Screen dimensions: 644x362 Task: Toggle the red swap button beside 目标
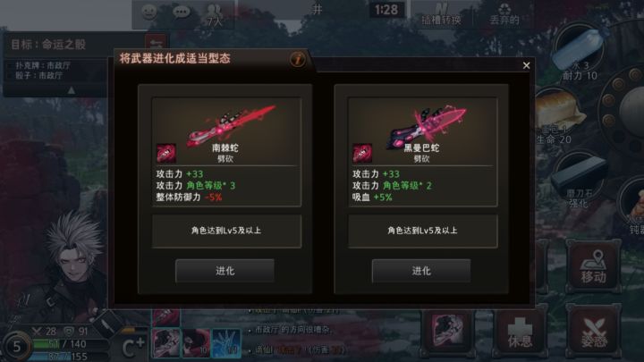156,43
